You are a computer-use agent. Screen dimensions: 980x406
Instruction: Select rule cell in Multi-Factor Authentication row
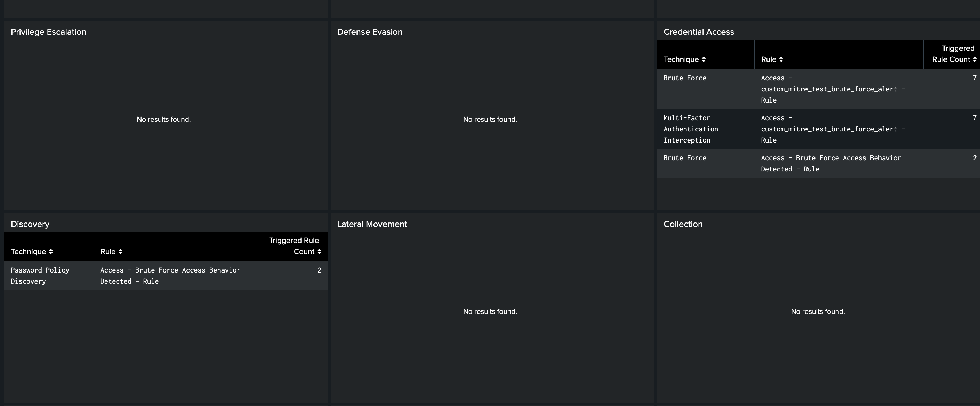[x=833, y=129]
